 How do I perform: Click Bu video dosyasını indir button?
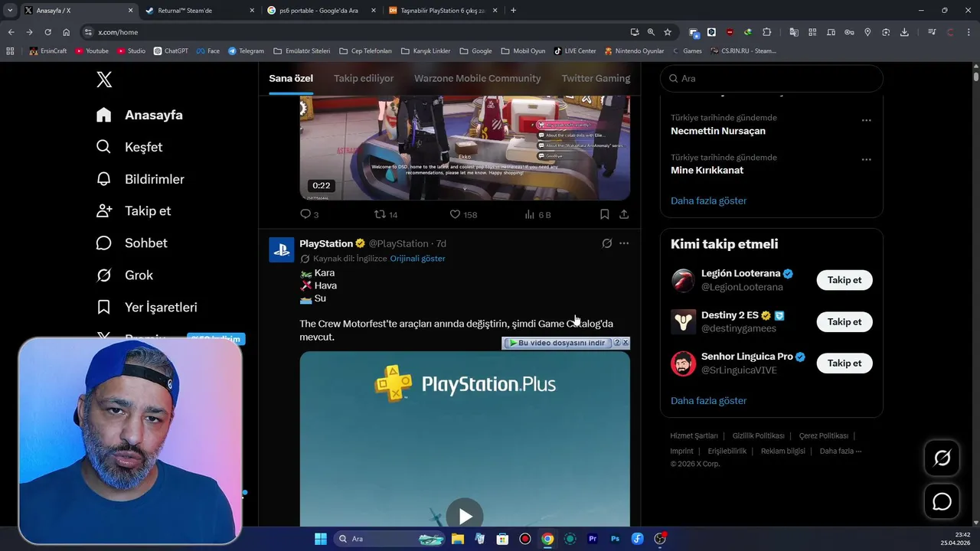click(557, 343)
